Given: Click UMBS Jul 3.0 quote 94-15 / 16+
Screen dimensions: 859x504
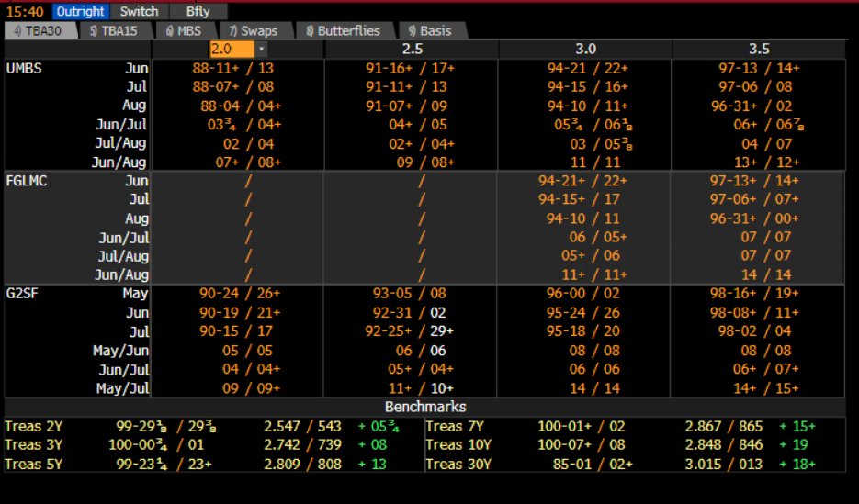Looking at the screenshot, I should pos(588,87).
